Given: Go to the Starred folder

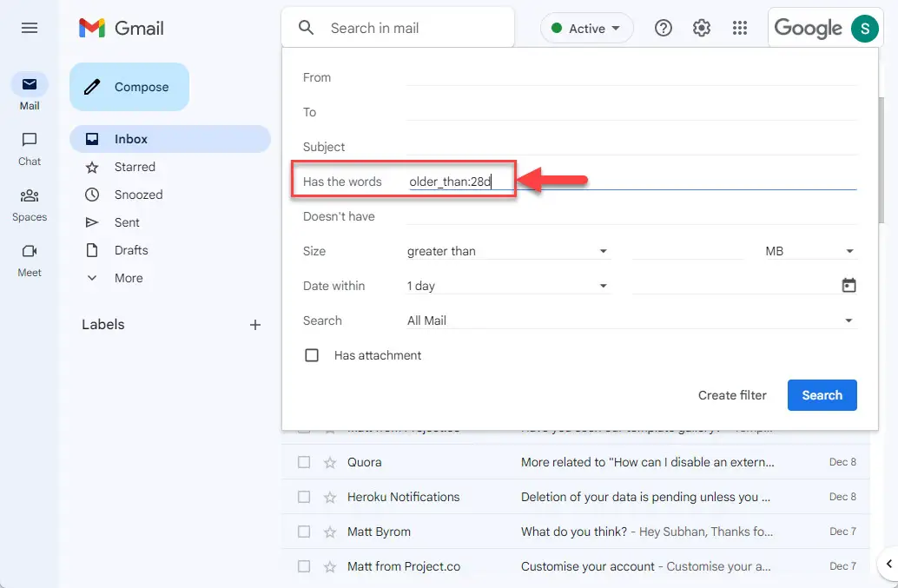Looking at the screenshot, I should tap(135, 167).
